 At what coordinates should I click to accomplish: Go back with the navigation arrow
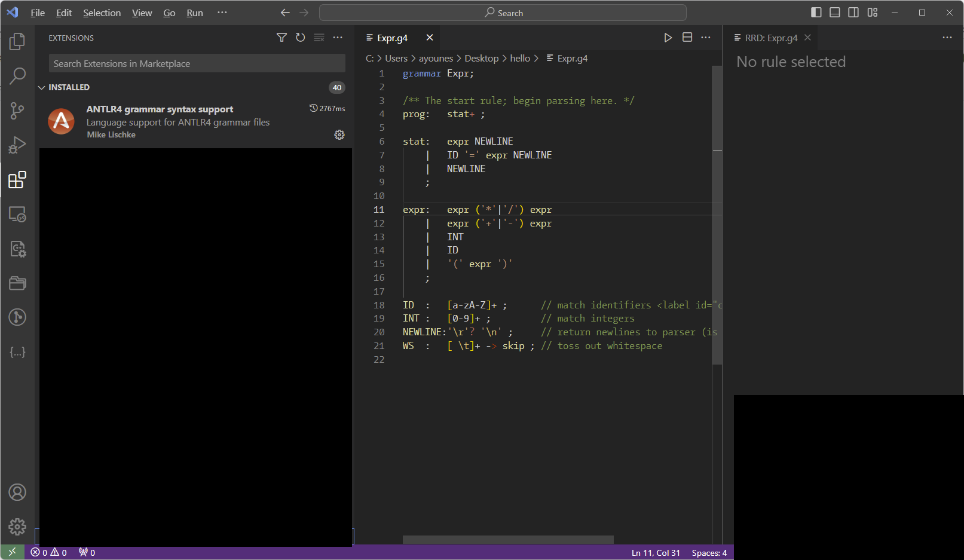pos(285,13)
